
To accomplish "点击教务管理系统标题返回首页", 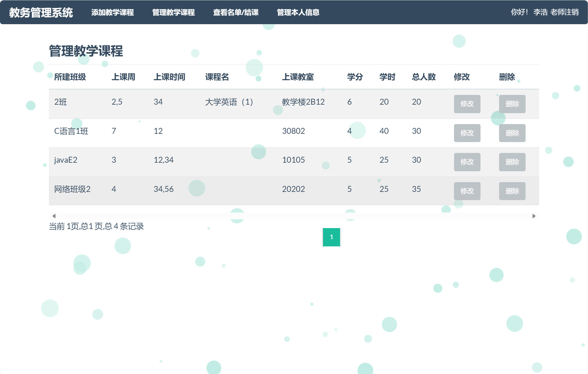I will pyautogui.click(x=41, y=13).
